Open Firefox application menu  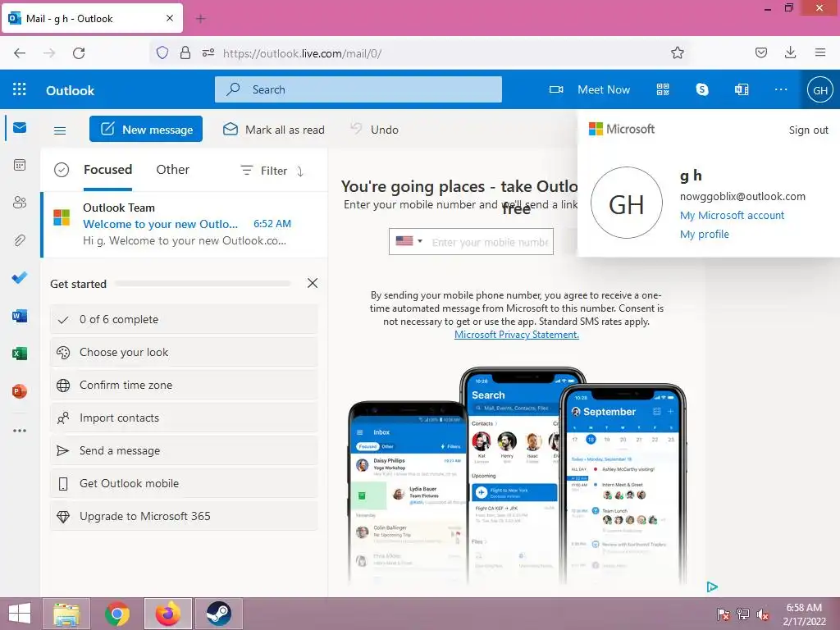[x=820, y=52]
